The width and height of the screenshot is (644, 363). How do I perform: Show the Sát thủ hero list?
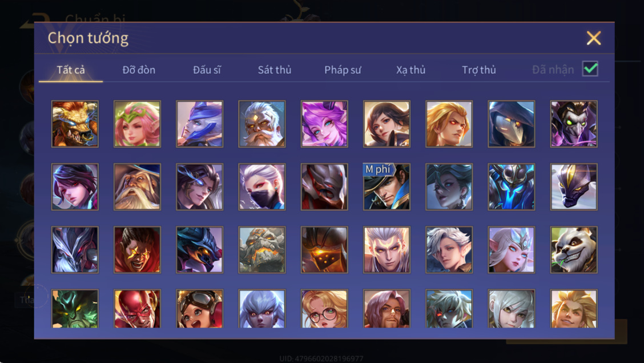[275, 70]
